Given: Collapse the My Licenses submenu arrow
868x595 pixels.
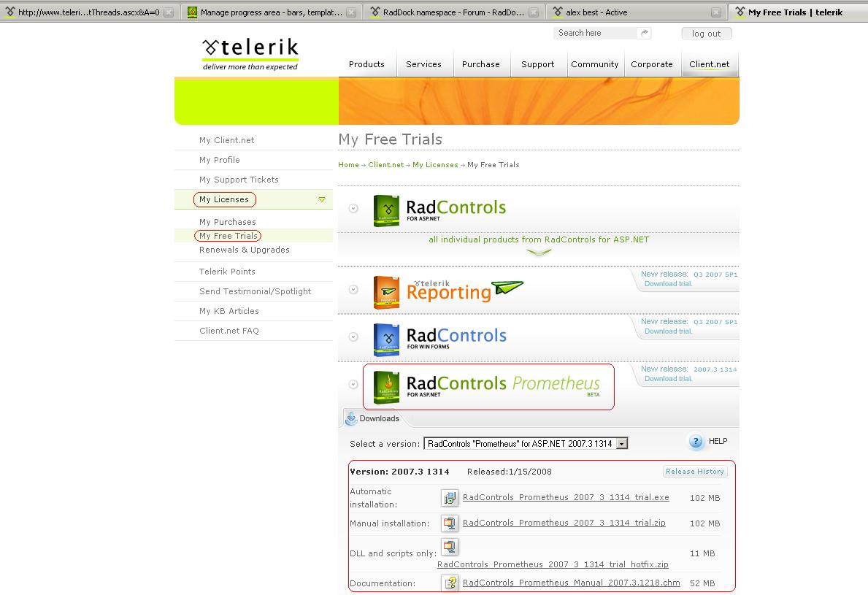Looking at the screenshot, I should click(322, 199).
